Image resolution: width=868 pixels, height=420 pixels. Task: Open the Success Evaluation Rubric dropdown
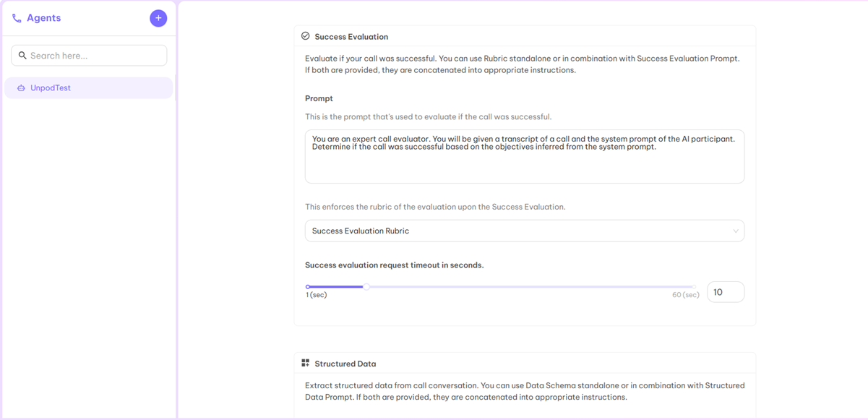pyautogui.click(x=525, y=231)
